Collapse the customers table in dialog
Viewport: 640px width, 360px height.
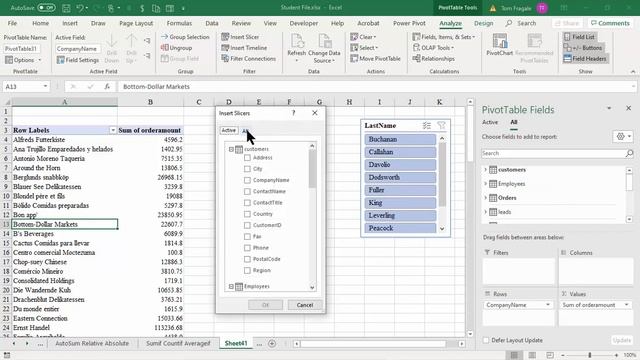tap(231, 149)
